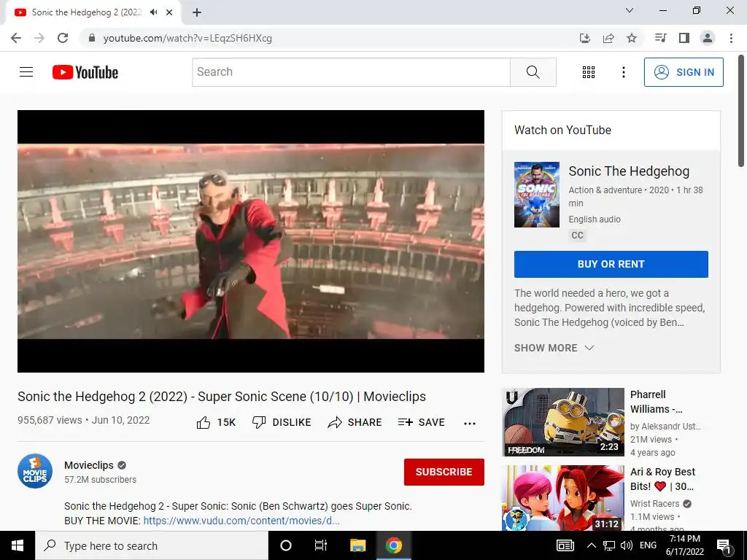Go back in browser history

point(16,38)
